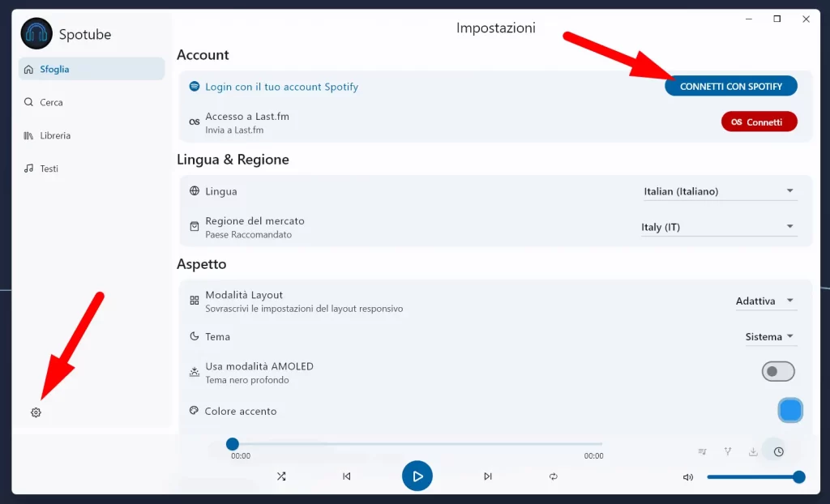830x504 pixels.
Task: Open settings via the gear icon
Action: point(36,412)
